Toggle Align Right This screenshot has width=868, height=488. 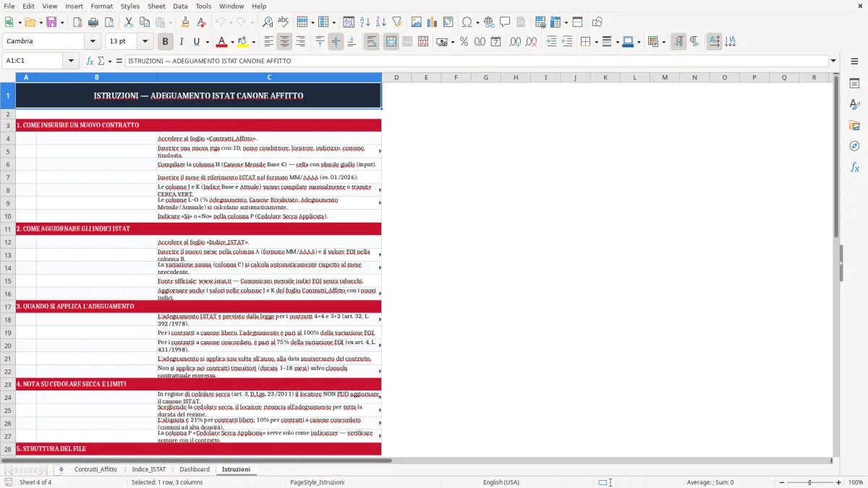click(300, 42)
